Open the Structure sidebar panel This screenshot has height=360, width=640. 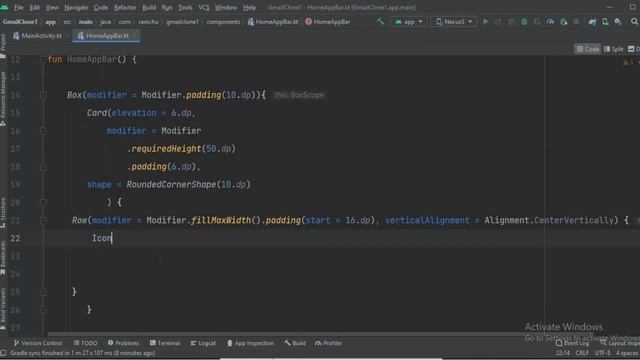[x=3, y=212]
